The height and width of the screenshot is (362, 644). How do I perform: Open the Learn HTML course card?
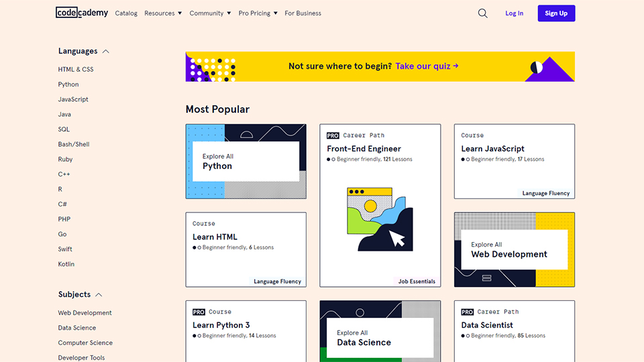coord(246,249)
